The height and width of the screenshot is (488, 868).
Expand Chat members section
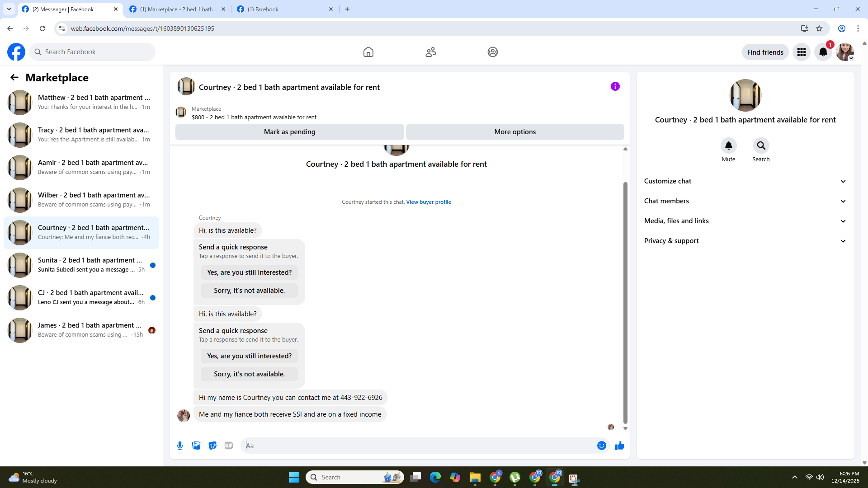745,201
